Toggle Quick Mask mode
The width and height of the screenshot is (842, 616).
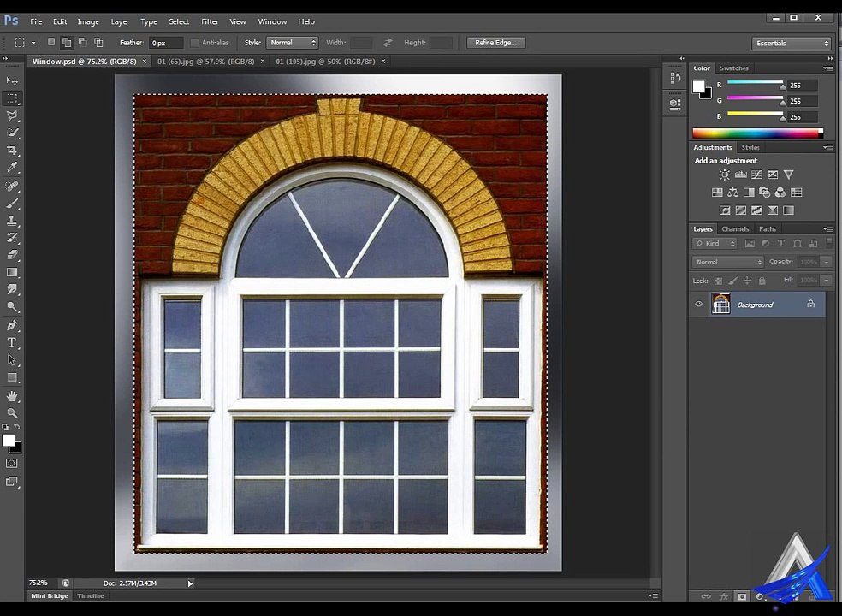point(12,463)
